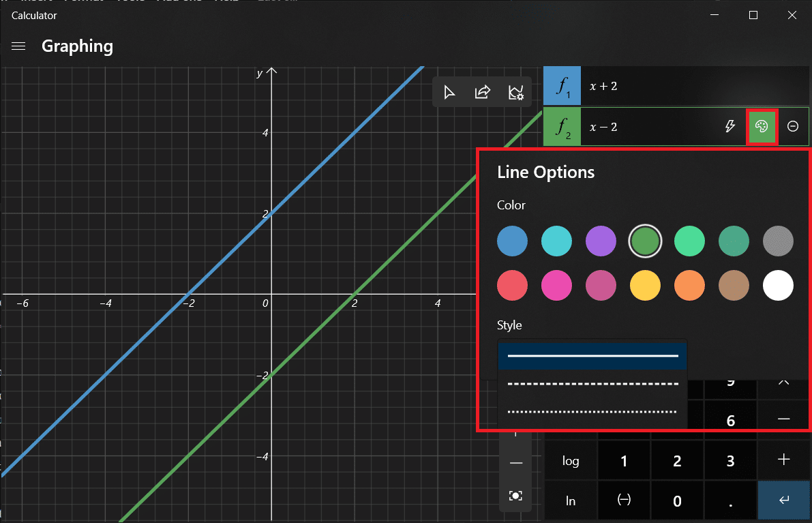The height and width of the screenshot is (523, 812).
Task: Choose the white color swatch
Action: click(778, 285)
